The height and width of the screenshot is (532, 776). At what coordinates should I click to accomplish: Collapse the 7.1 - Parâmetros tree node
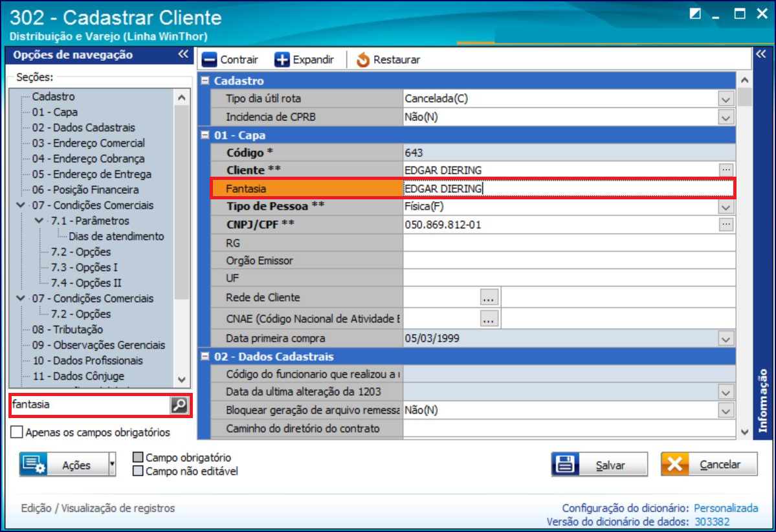[39, 221]
